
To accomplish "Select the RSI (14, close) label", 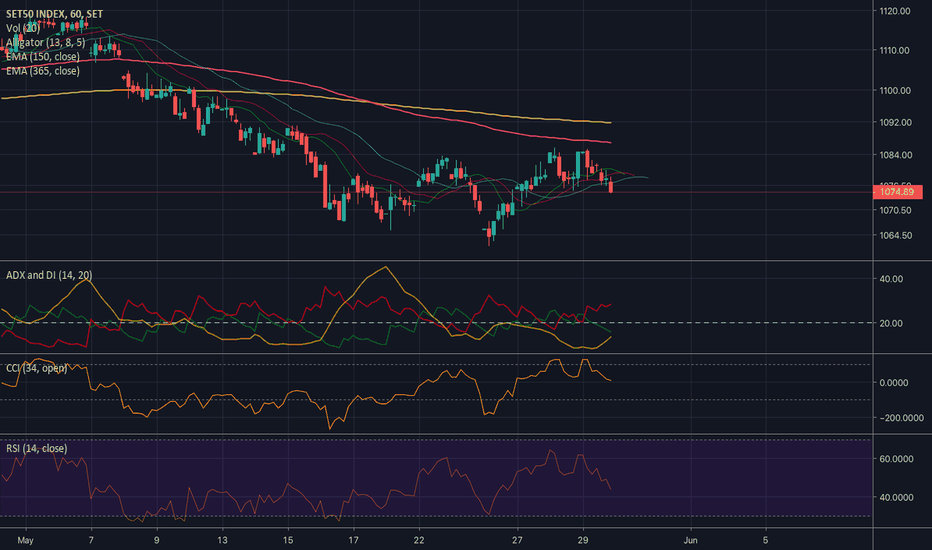I will [36, 448].
